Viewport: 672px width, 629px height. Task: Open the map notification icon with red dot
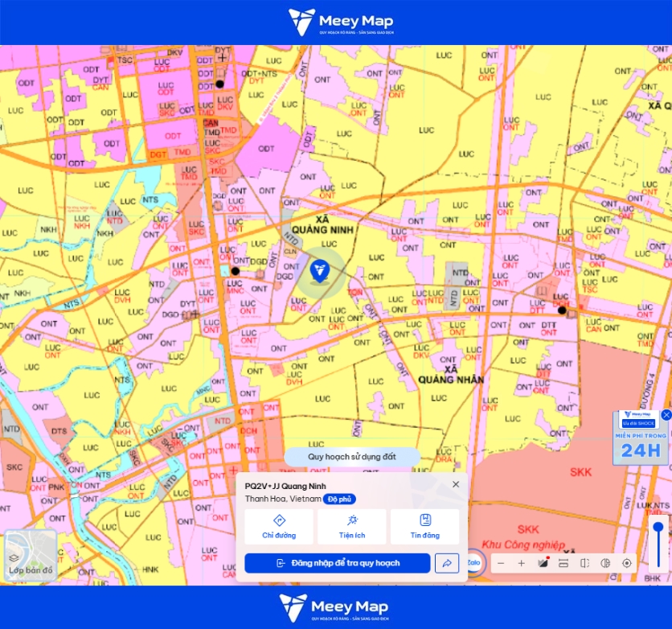[543, 563]
